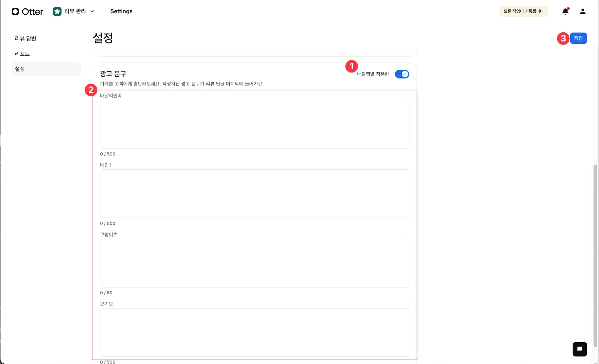Click the green star review icon

point(57,12)
